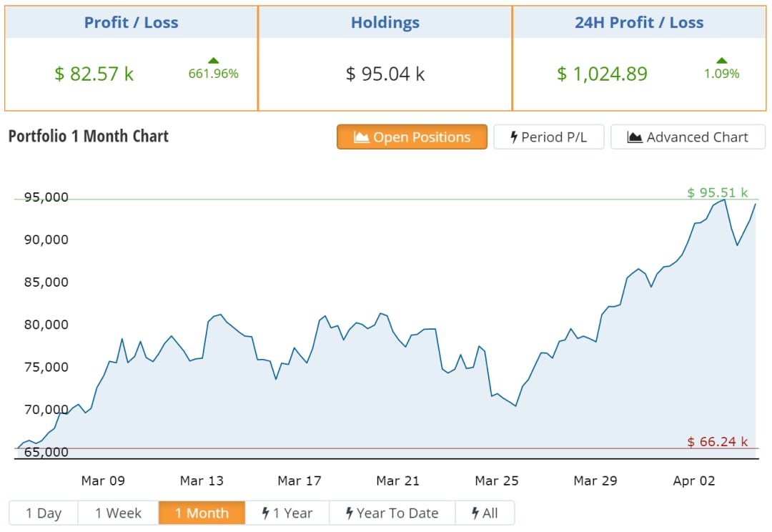Click the Profit / Loss panel header
Viewport: 772px width, 532px height.
(131, 22)
